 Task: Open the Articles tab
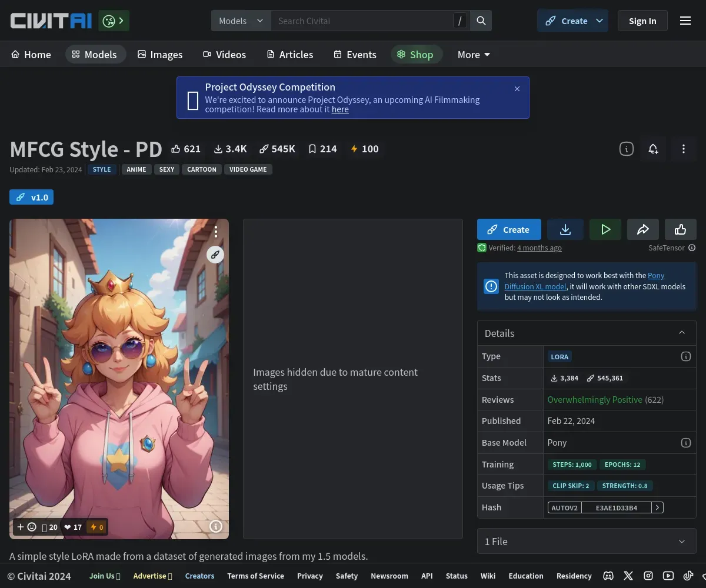tap(290, 55)
